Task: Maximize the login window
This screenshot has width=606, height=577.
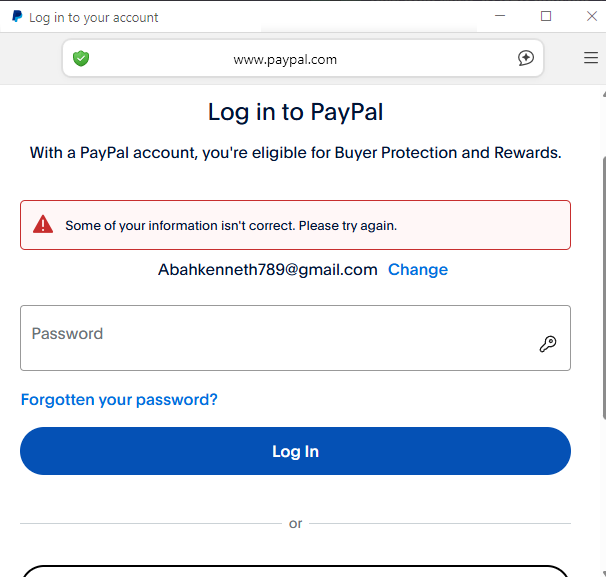Action: click(x=546, y=17)
